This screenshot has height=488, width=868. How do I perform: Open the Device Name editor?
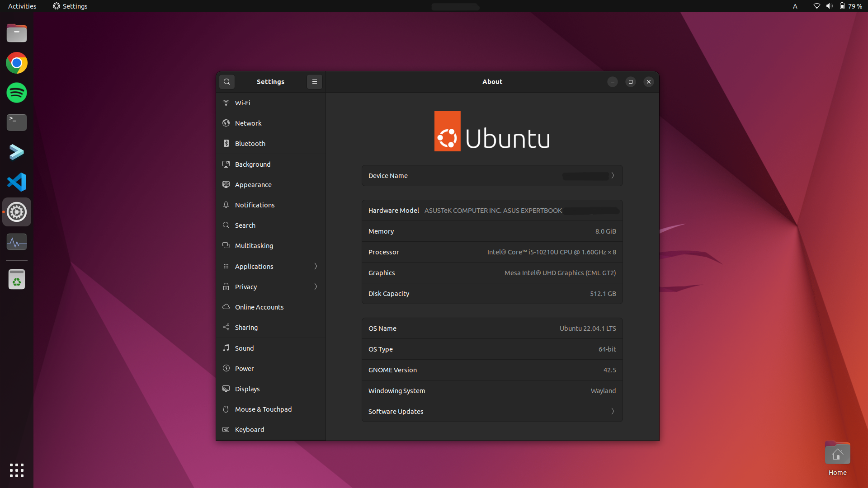pyautogui.click(x=492, y=175)
